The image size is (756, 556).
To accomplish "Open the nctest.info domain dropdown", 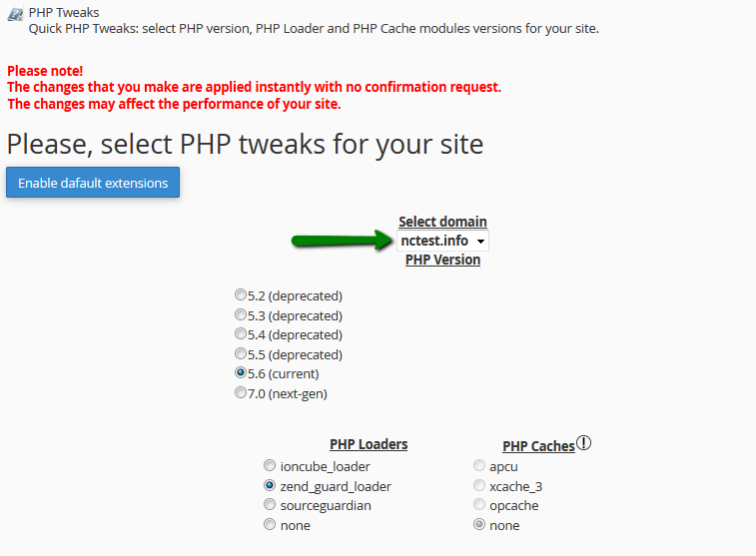I will [x=442, y=241].
